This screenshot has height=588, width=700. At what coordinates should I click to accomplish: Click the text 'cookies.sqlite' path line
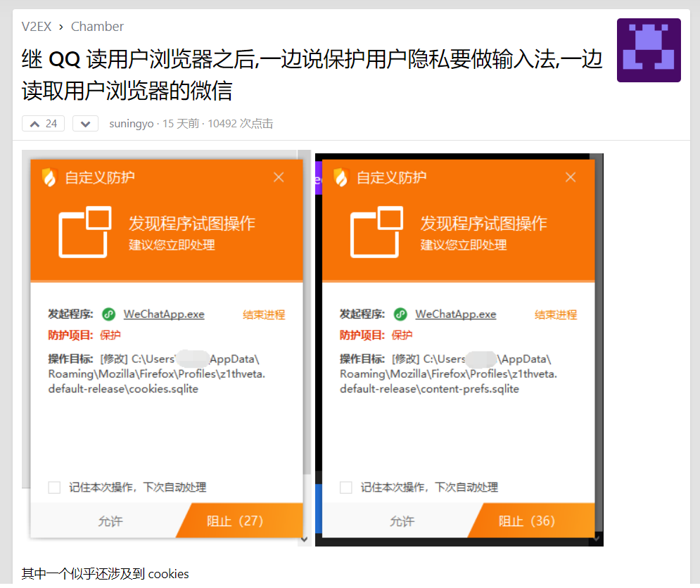(123, 389)
